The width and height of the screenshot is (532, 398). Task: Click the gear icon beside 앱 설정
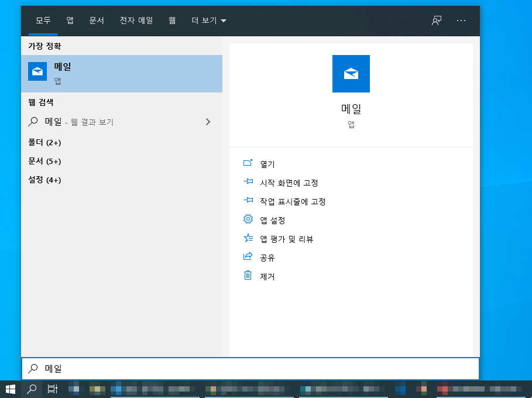[x=248, y=219]
